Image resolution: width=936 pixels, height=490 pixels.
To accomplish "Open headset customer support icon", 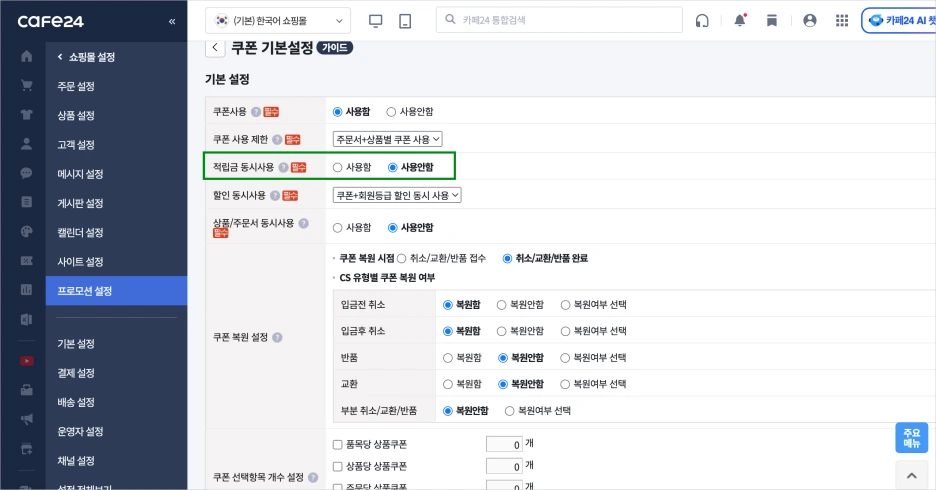I will (x=702, y=21).
